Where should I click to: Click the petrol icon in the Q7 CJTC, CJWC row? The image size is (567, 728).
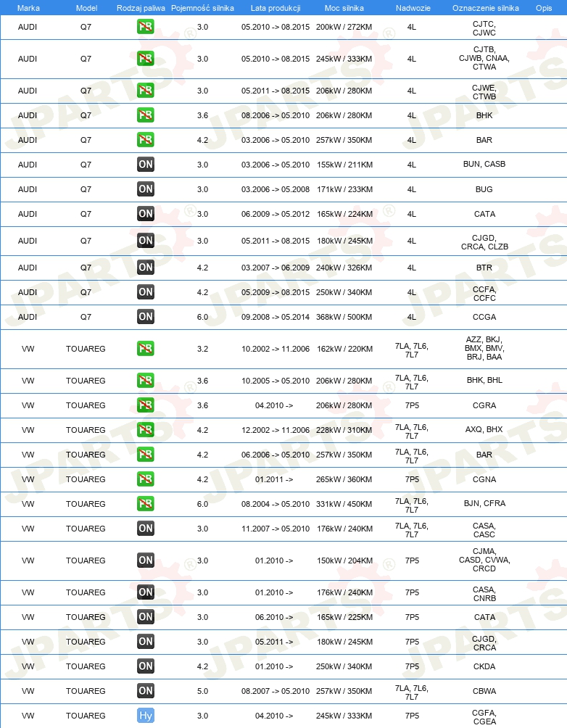click(x=145, y=26)
